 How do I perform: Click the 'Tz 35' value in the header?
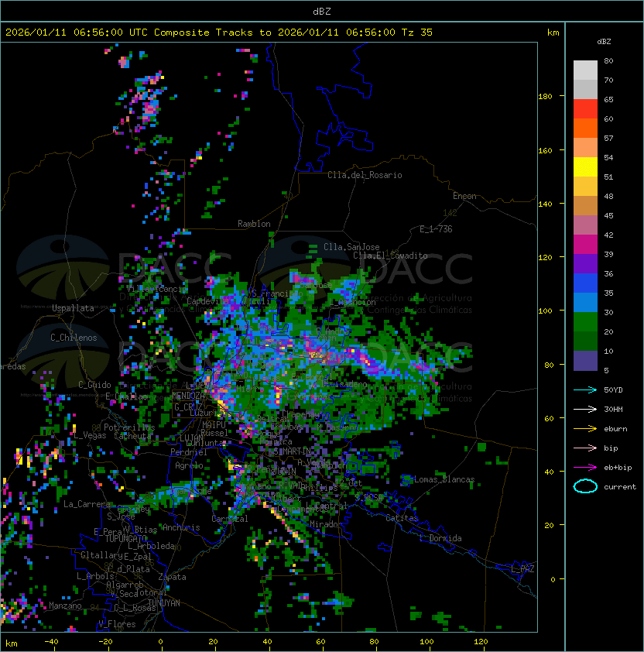pos(417,32)
